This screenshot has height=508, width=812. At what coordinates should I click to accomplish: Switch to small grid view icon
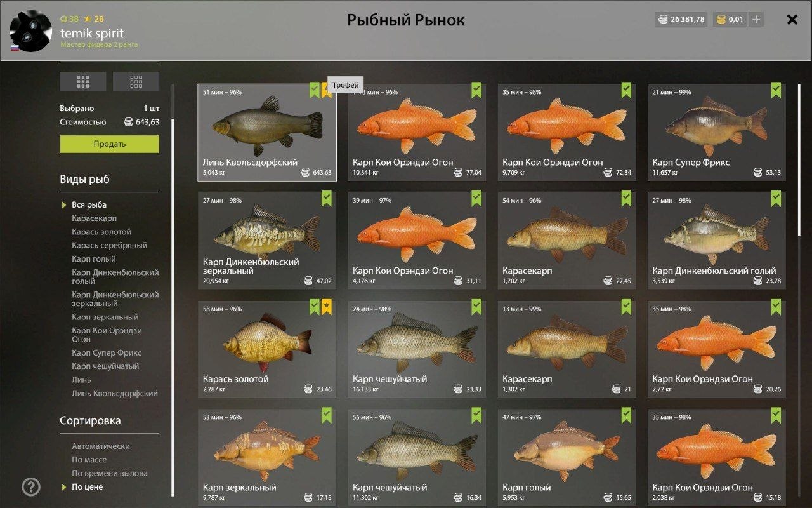[136, 82]
